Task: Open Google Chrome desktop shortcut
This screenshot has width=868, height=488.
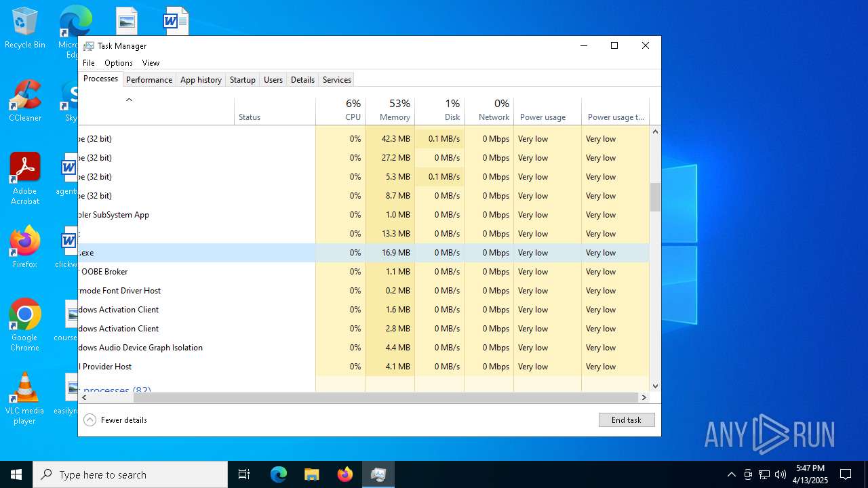Action: [25, 325]
